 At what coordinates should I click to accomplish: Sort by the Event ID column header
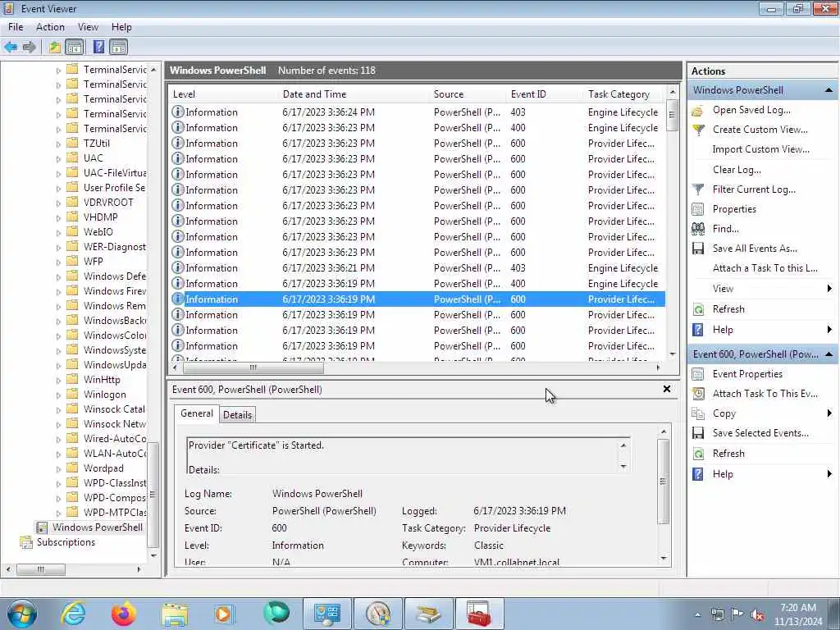pos(545,94)
